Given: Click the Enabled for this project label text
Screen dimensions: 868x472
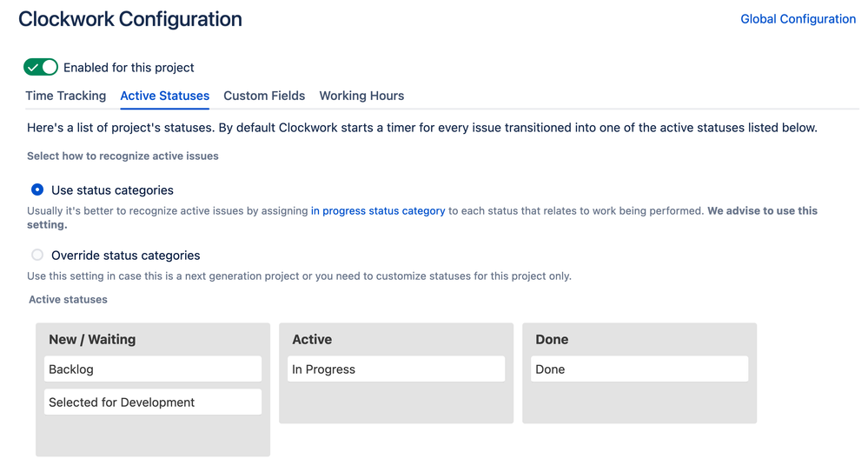Looking at the screenshot, I should tap(129, 67).
